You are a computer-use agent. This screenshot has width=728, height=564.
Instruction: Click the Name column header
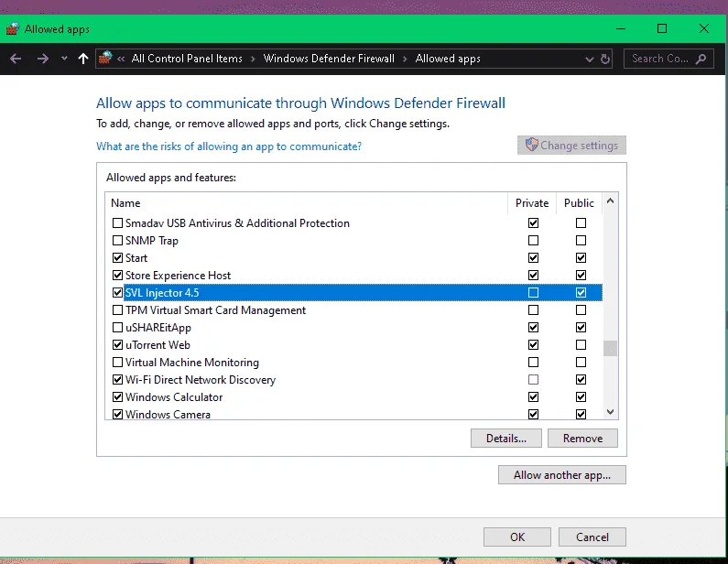(x=125, y=203)
